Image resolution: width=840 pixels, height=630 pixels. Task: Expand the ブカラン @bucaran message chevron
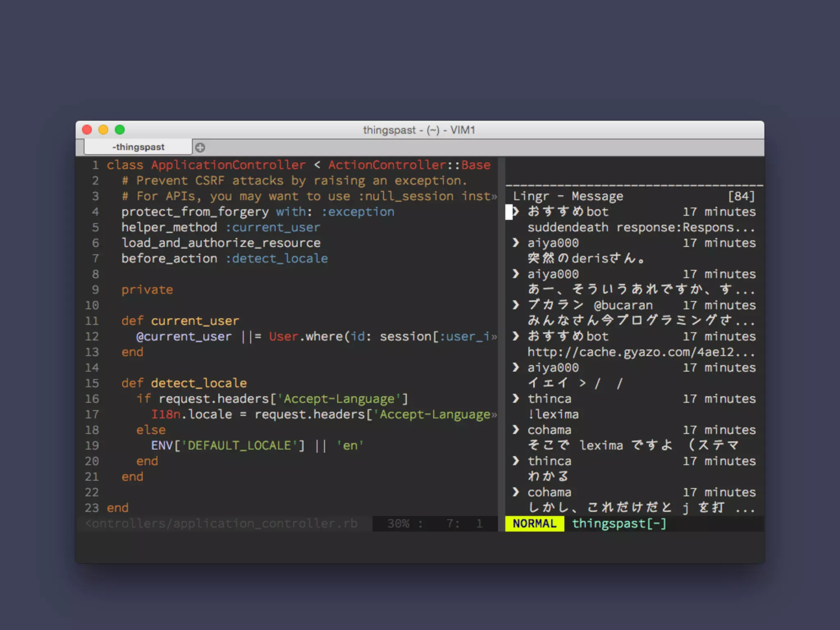pos(516,305)
